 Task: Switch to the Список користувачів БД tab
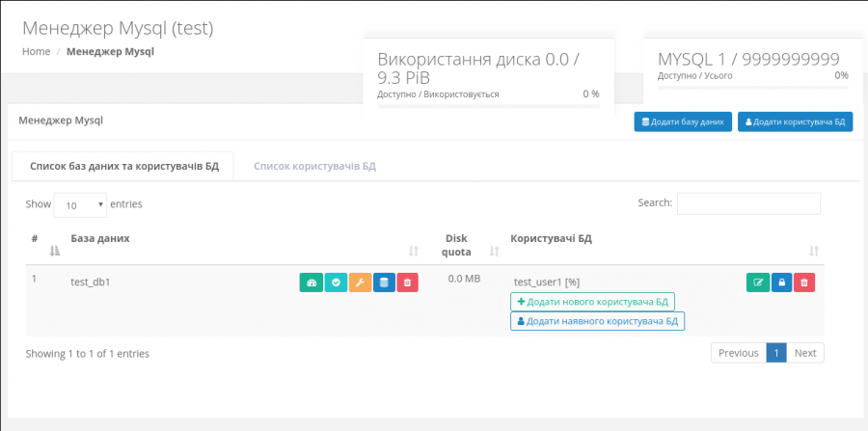coord(314,166)
